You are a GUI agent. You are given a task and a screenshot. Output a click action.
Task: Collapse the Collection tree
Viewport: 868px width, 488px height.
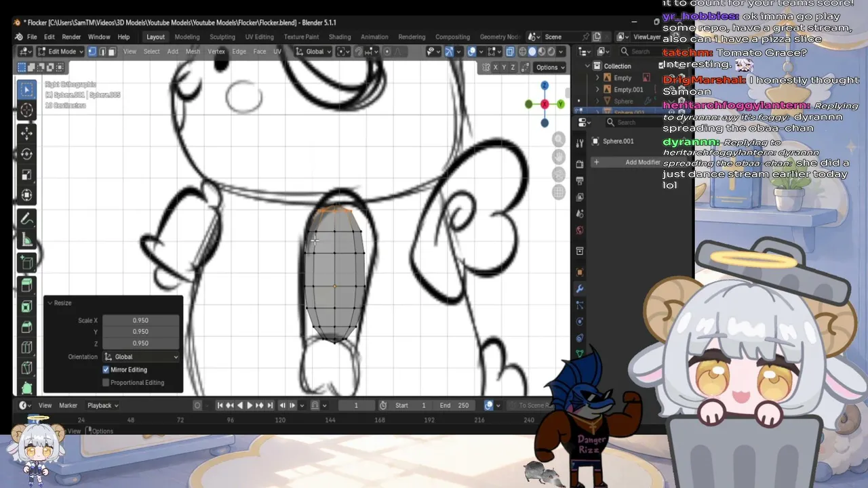click(588, 66)
